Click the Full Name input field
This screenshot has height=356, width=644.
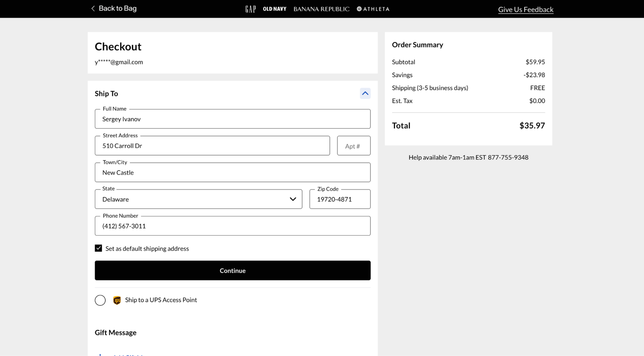(232, 119)
